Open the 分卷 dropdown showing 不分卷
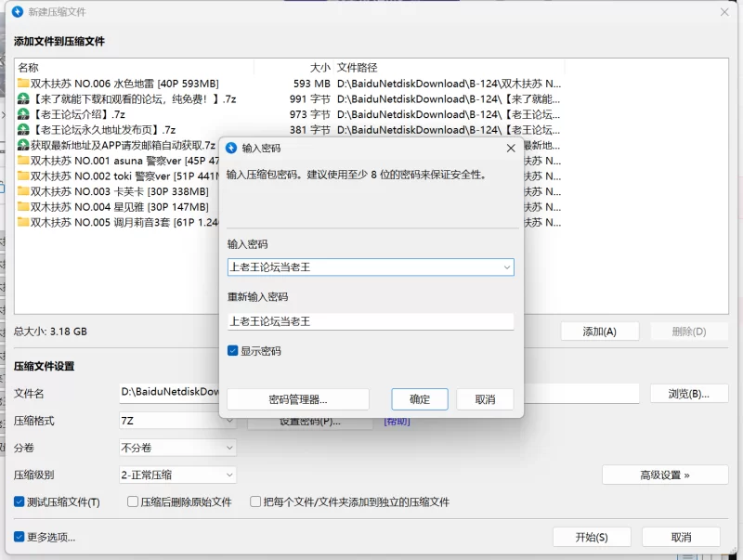743x560 pixels. [177, 448]
